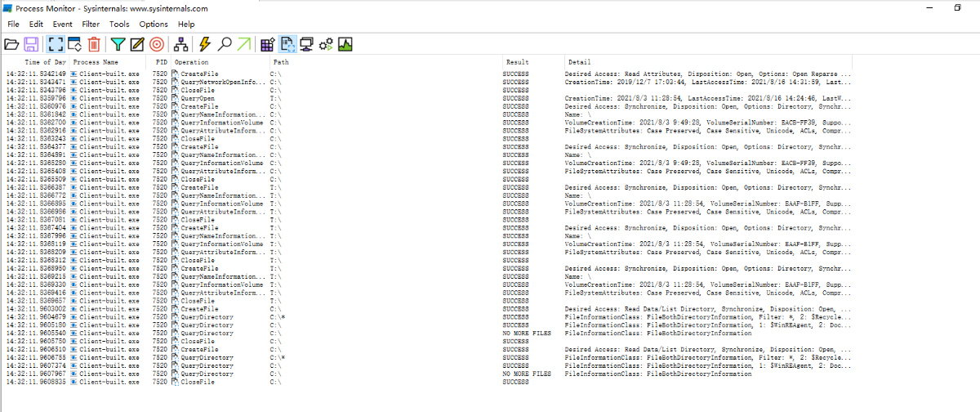The image size is (980, 412).
Task: Click the Save floppy disk icon
Action: (x=32, y=44)
